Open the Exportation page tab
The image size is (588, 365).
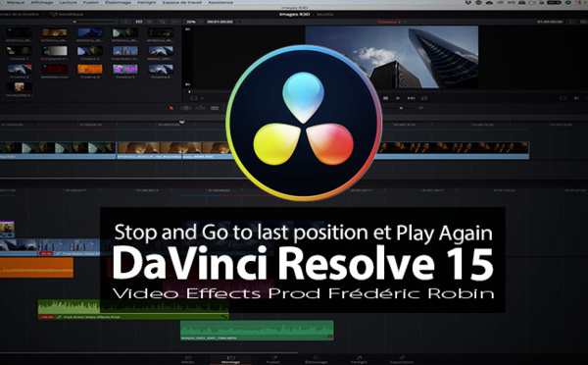[402, 360]
